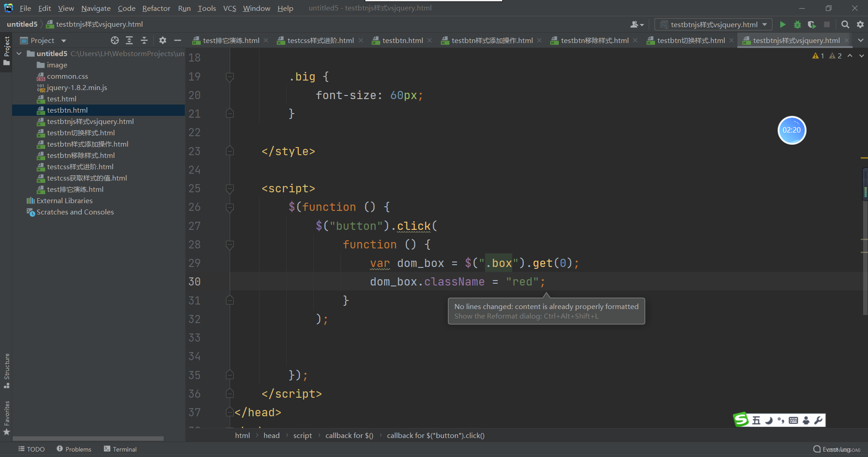Image resolution: width=868 pixels, height=457 pixels.
Task: Fold the inner function at line 28
Action: (x=230, y=245)
